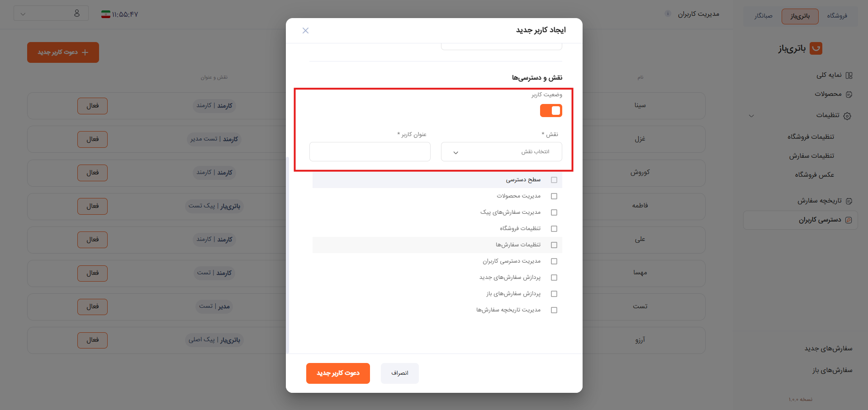Click the نمایه کلی dashboard icon
This screenshot has height=410, width=868.
(x=849, y=75)
